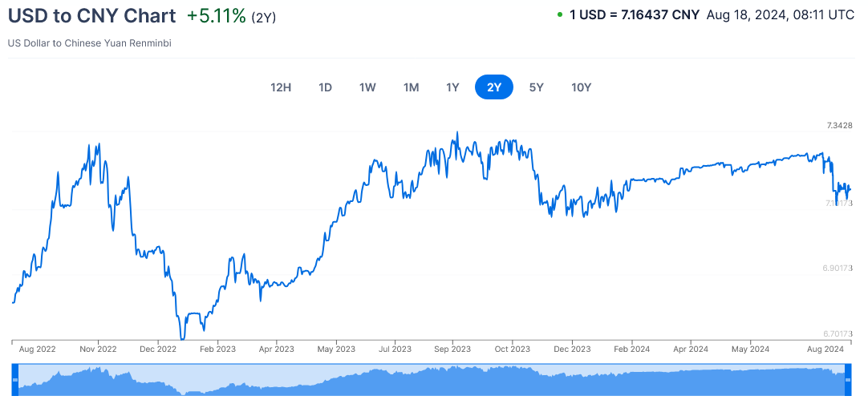The width and height of the screenshot is (868, 408).
Task: Click the Aug 2022 x-axis label
Action: tap(37, 349)
